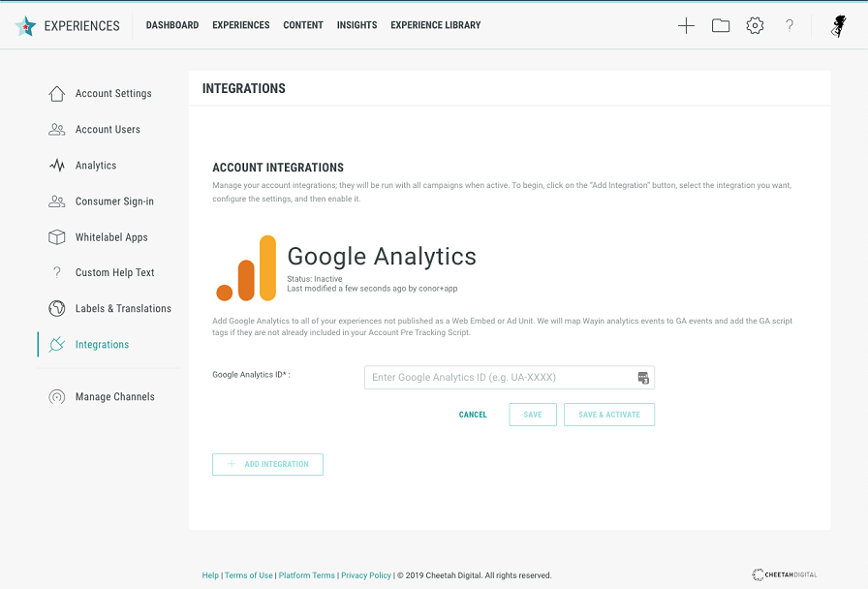868x589 pixels.
Task: Go to Account Users section
Action: 108,130
